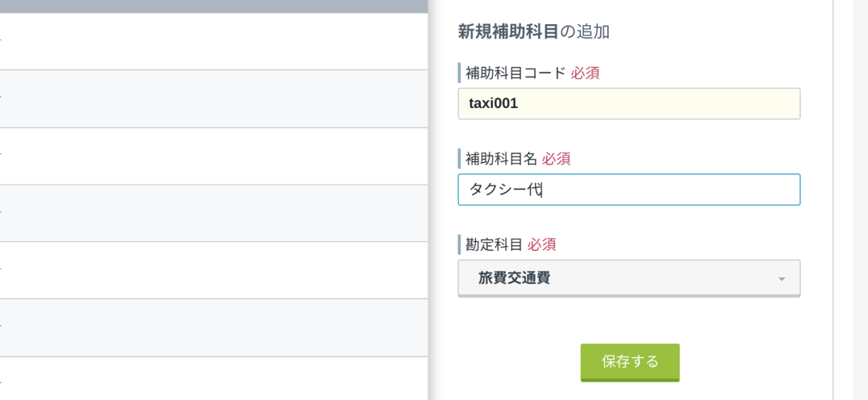
Task: Open the 勘定科目 dropdown showing 旅費交通費
Action: pyautogui.click(x=629, y=278)
